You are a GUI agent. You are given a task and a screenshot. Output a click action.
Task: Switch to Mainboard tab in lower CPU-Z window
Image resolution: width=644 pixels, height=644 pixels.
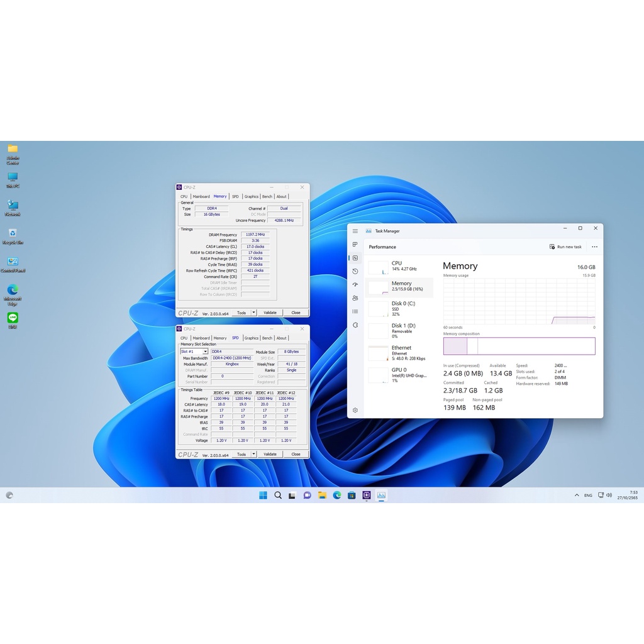pos(201,338)
